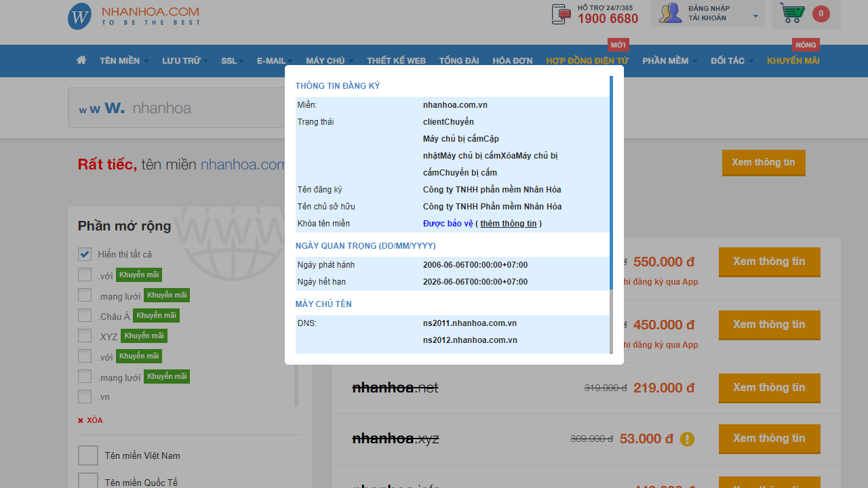Check the .Châu Á extension checkbox
Screen dimensions: 868x488
[85, 315]
